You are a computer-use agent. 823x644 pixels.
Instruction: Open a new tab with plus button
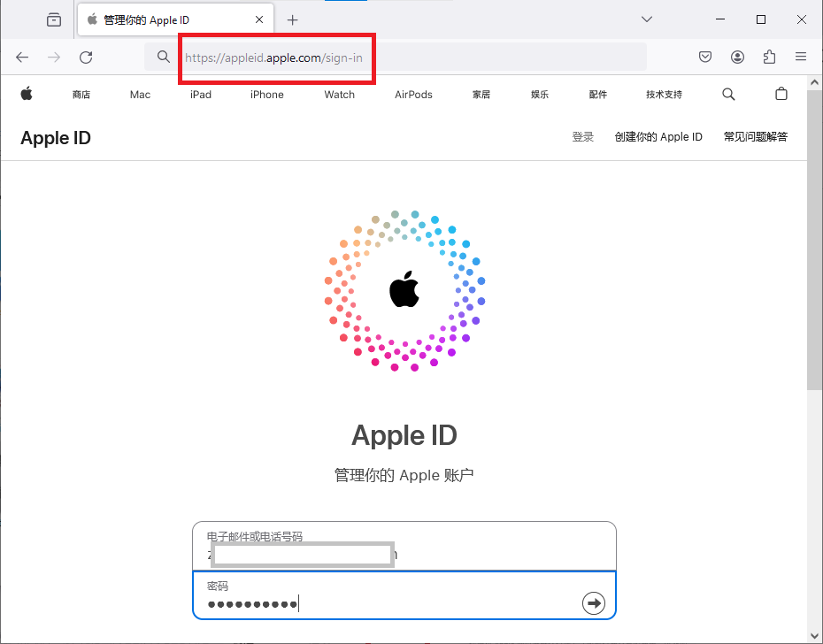point(293,19)
